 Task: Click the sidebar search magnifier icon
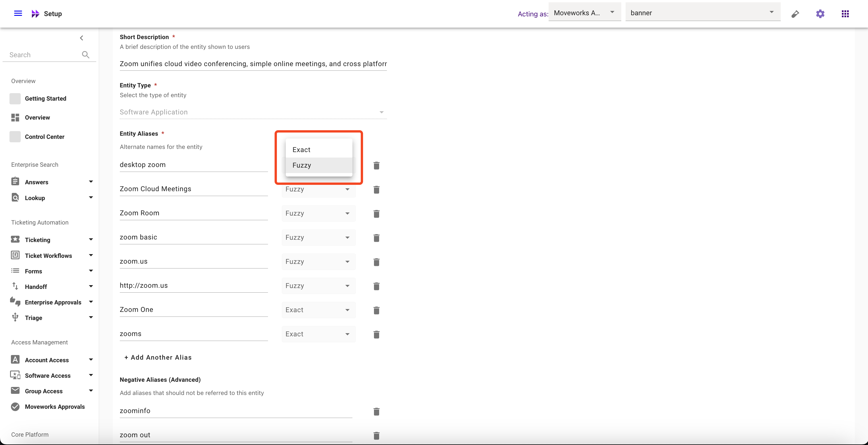[x=86, y=55]
